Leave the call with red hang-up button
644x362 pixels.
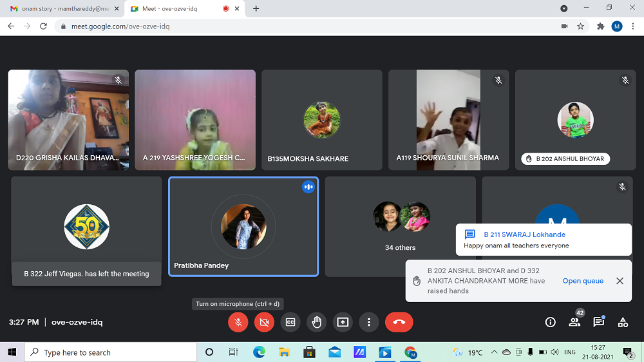(x=399, y=322)
